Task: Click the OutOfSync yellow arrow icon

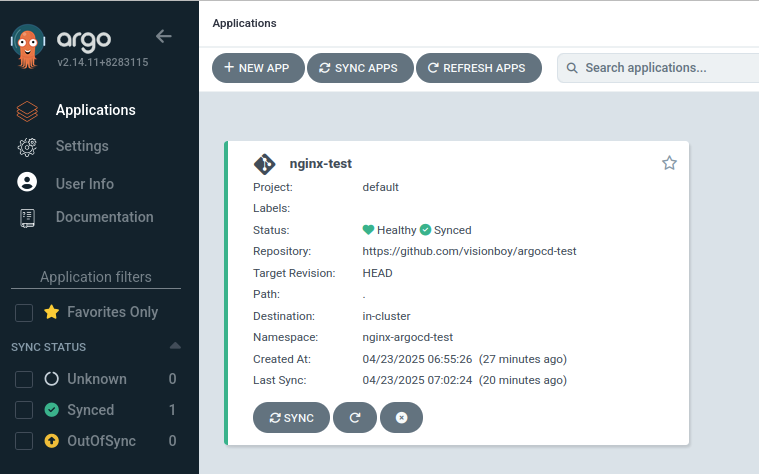Action: click(x=51, y=441)
